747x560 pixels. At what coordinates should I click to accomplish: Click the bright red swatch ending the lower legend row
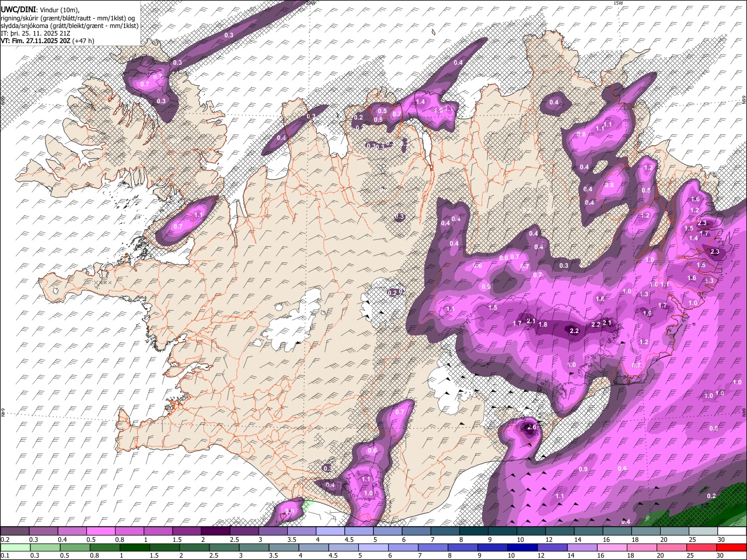(731, 547)
